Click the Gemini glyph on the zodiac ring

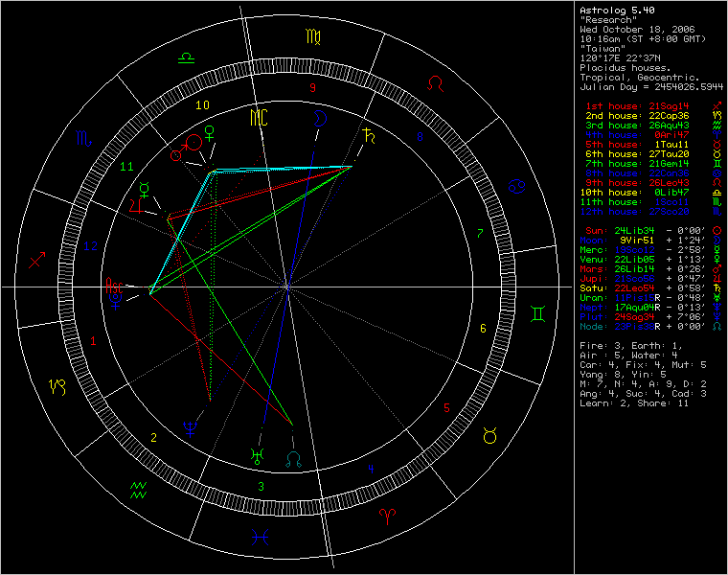click(x=537, y=314)
